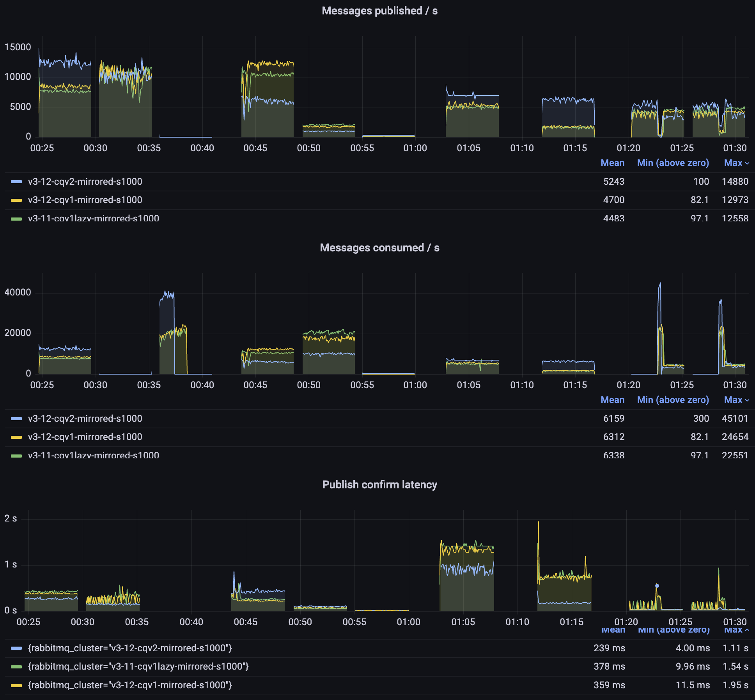Sort legend by Min (above zero) column
755x700 pixels.
point(672,163)
